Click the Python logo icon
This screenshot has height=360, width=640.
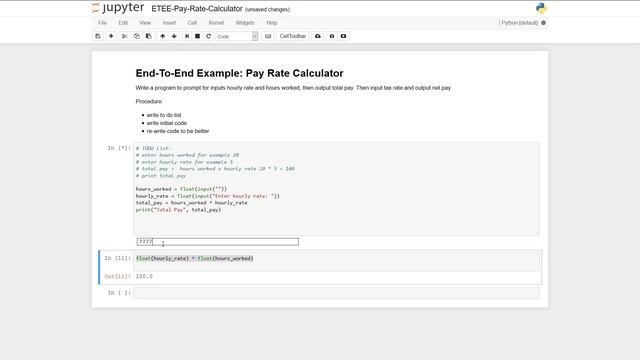point(541,8)
